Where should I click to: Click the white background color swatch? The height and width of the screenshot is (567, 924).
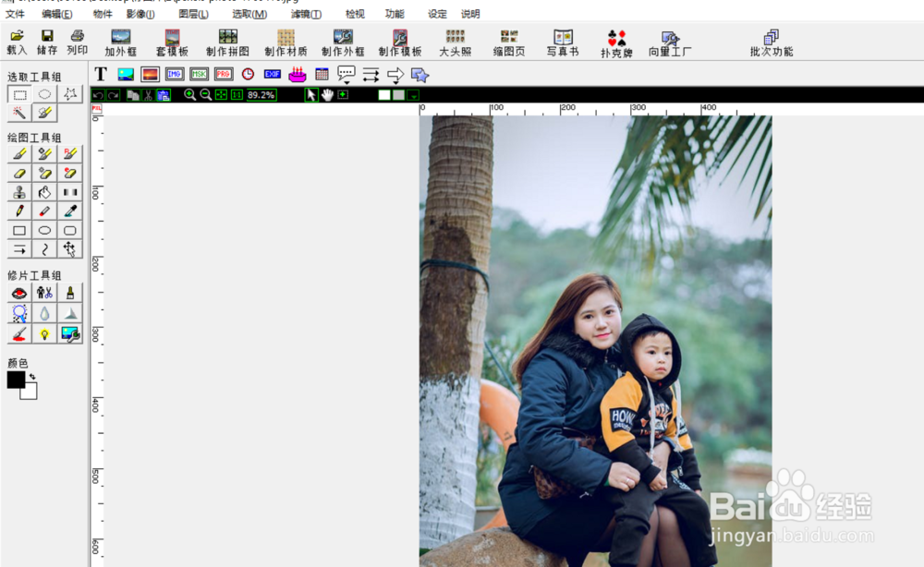tap(30, 392)
